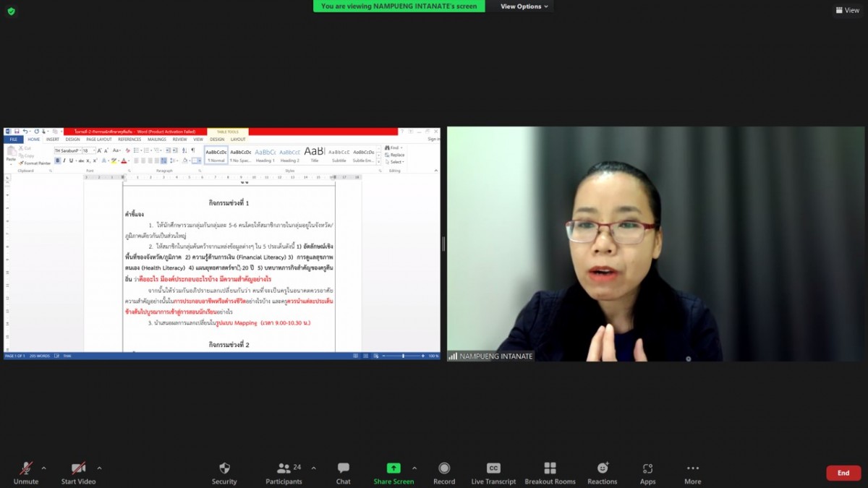
Task: Click Replace in Editing group
Action: [x=396, y=155]
